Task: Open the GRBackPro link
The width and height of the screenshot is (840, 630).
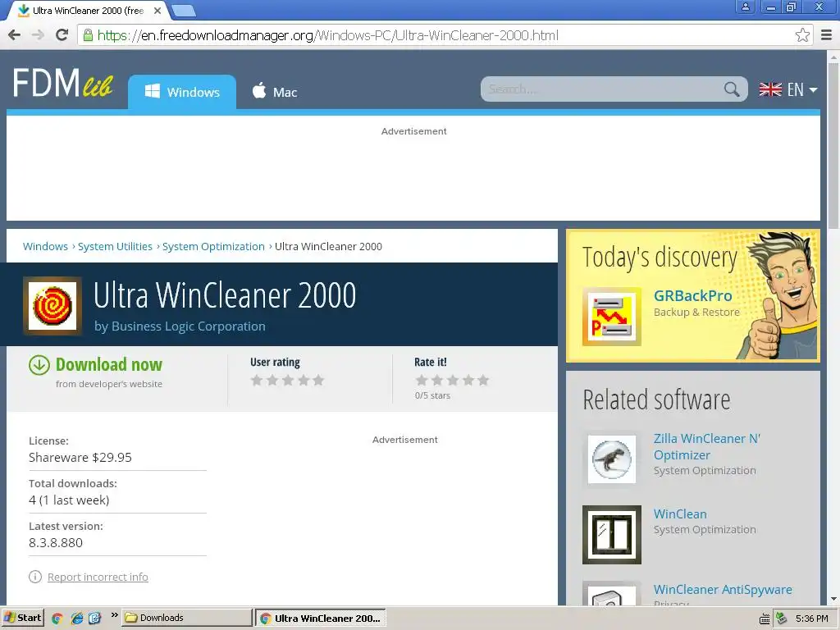Action: coord(692,295)
